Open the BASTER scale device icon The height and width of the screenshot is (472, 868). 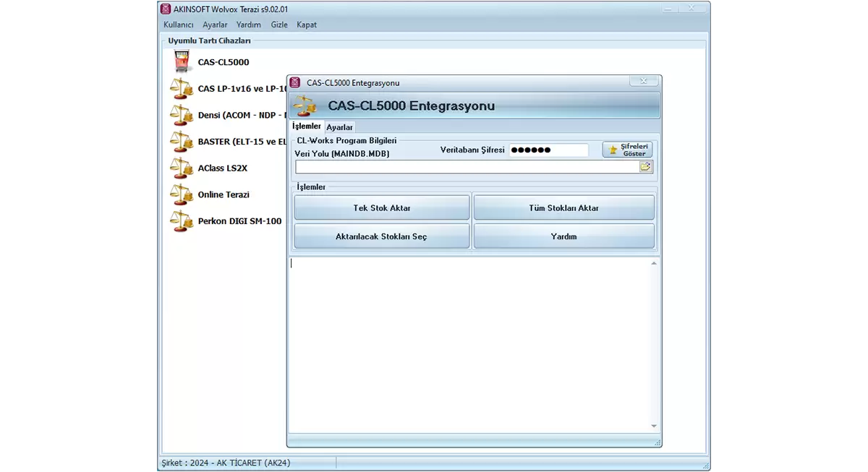pyautogui.click(x=182, y=142)
